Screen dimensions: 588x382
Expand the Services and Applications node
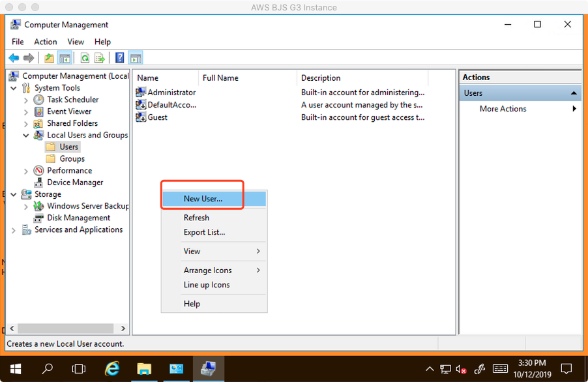point(14,230)
